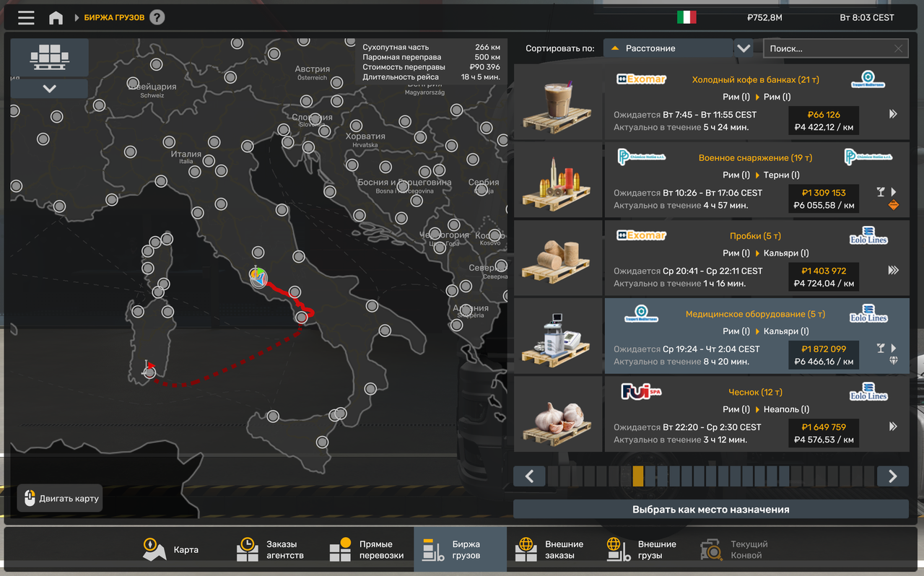
Task: Expand sort options chevron button
Action: tap(744, 48)
